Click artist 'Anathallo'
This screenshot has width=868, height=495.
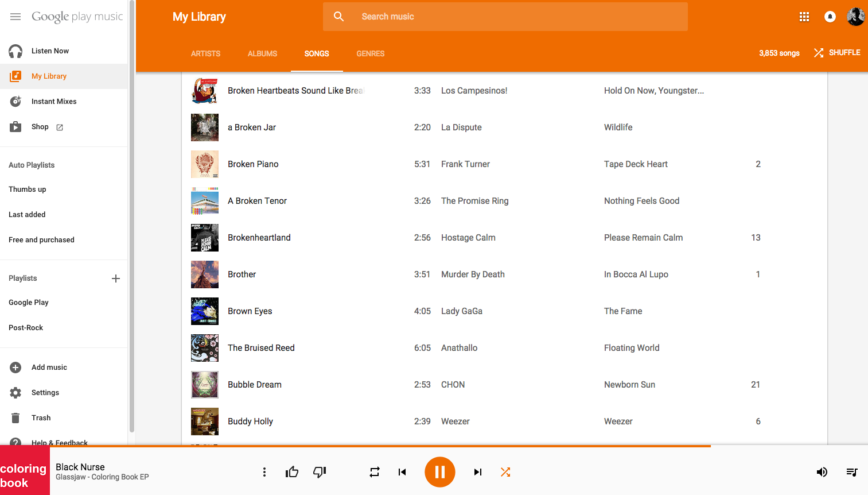coord(459,348)
